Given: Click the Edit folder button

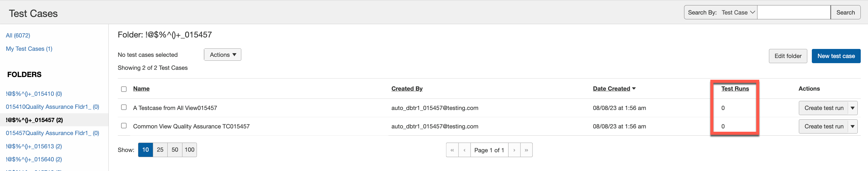Looking at the screenshot, I should click(787, 56).
